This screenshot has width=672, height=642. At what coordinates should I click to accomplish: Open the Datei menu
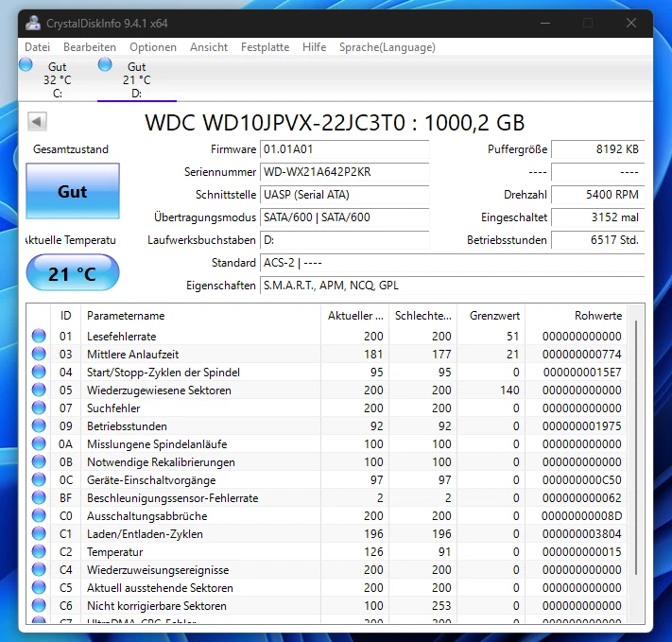[37, 47]
